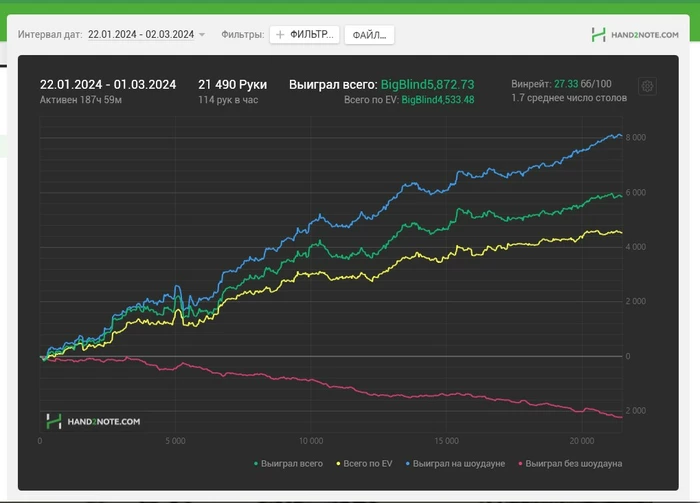Toggle the 'Всего по EV' legend series
This screenshot has height=503, width=700.
(364, 464)
